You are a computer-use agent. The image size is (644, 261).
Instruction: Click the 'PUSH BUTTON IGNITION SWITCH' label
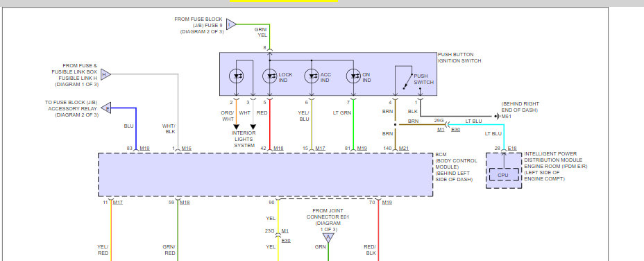click(x=459, y=58)
